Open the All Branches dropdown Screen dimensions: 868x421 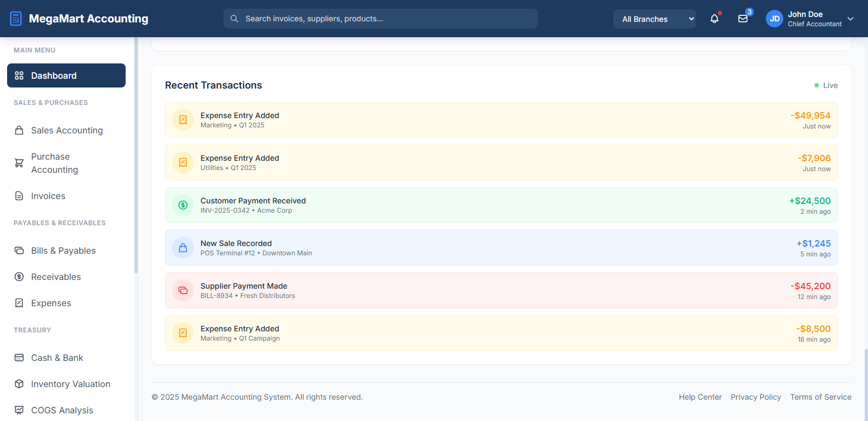coord(654,19)
